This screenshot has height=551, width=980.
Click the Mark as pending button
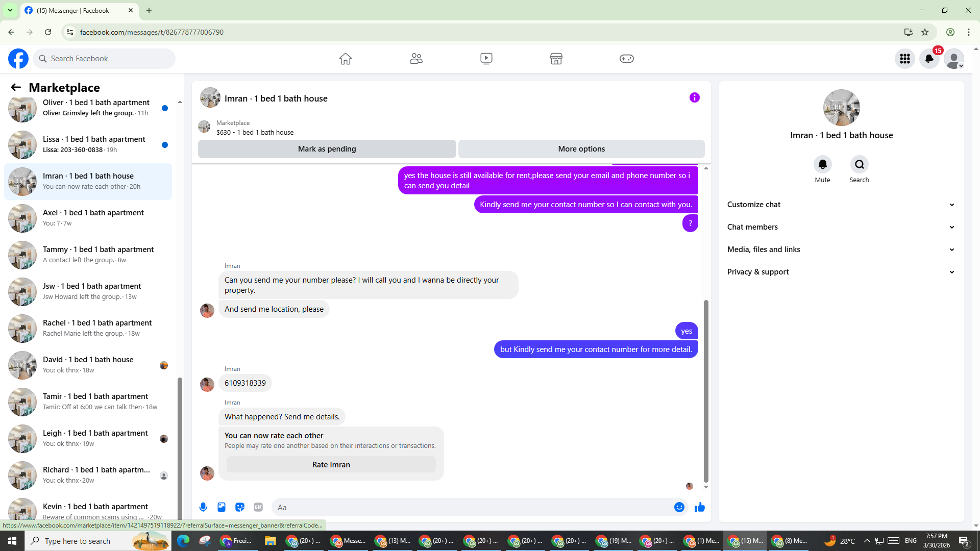(x=327, y=149)
